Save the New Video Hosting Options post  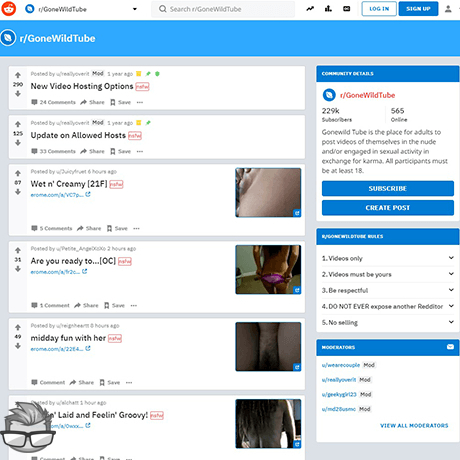tap(120, 102)
